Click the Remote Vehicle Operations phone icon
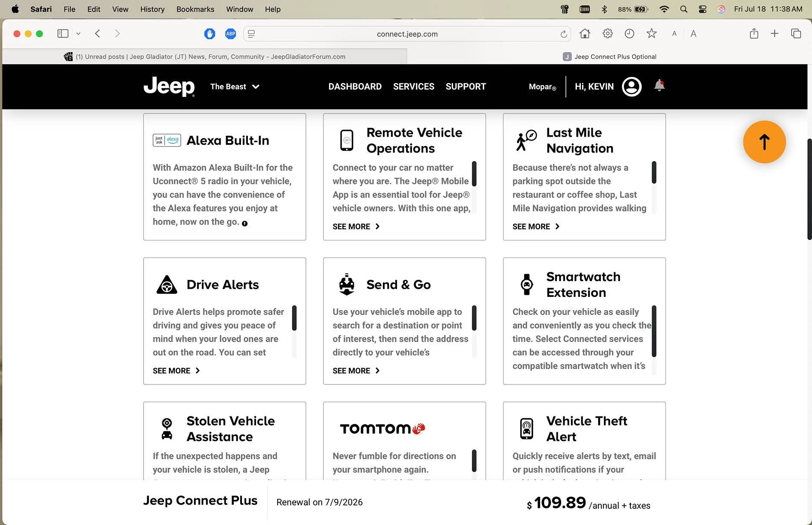This screenshot has height=525, width=812. 347,140
